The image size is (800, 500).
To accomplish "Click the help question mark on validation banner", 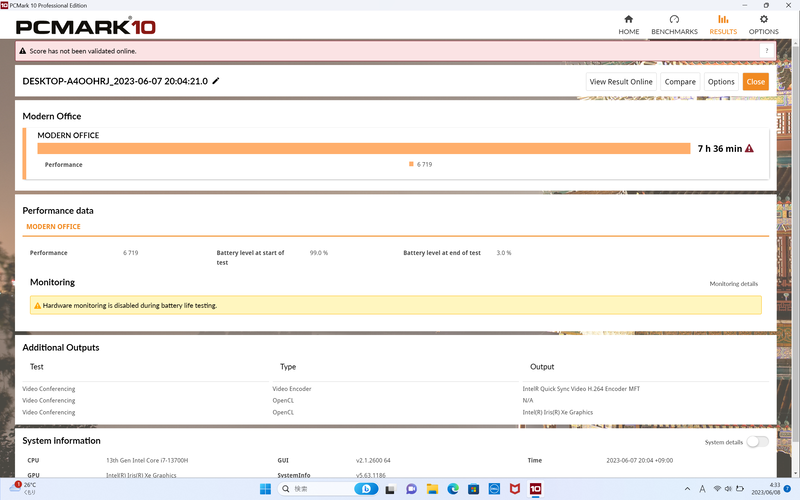I will coord(766,51).
